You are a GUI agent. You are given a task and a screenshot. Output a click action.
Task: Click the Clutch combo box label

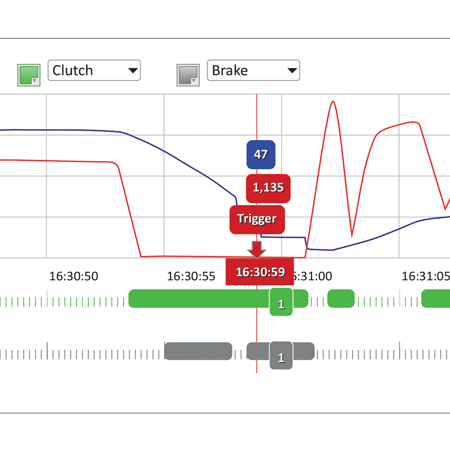pos(73,70)
